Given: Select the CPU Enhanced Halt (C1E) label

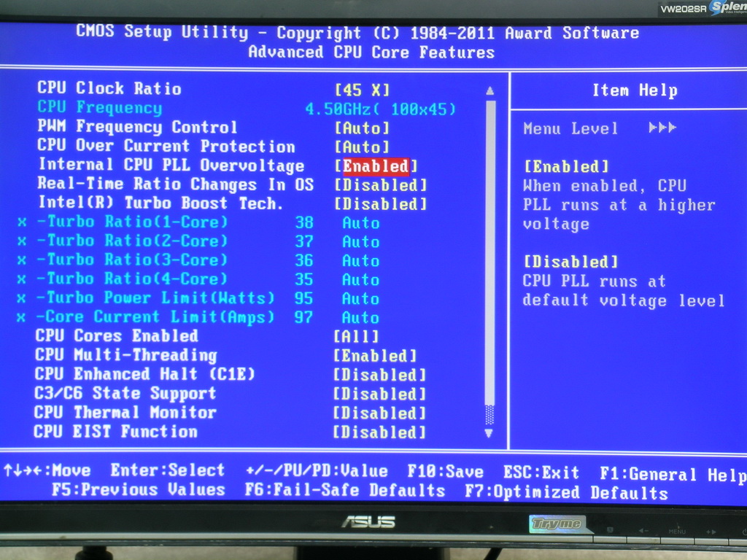Looking at the screenshot, I should click(145, 374).
